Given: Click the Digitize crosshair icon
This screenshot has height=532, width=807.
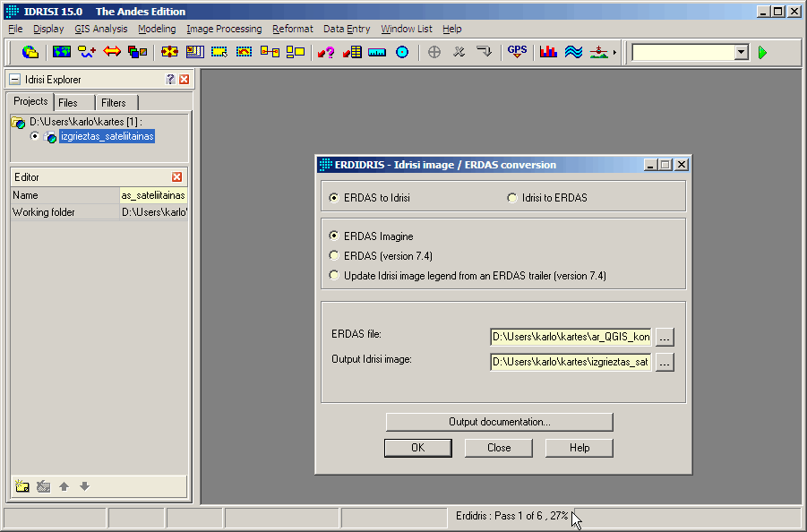Looking at the screenshot, I should point(434,52).
